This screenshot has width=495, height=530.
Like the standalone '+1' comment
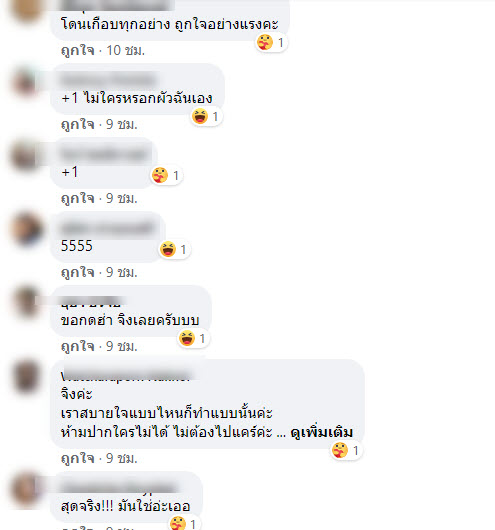(77, 198)
